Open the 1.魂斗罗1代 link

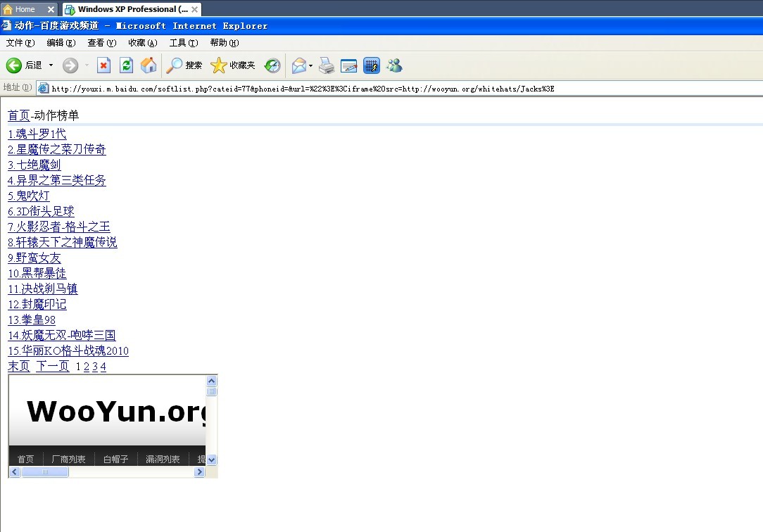pos(37,134)
